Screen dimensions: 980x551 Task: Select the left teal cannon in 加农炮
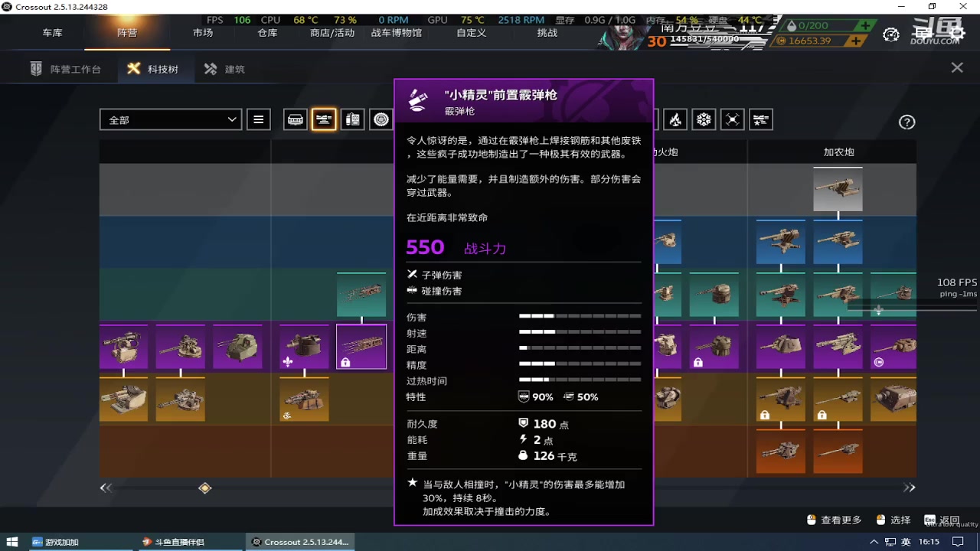point(781,295)
